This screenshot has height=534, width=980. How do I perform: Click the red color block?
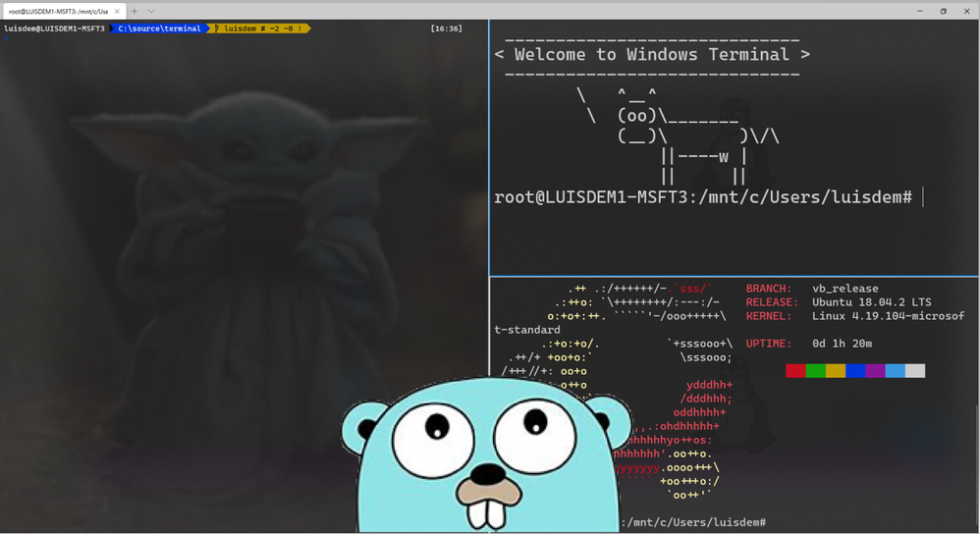[x=795, y=371]
